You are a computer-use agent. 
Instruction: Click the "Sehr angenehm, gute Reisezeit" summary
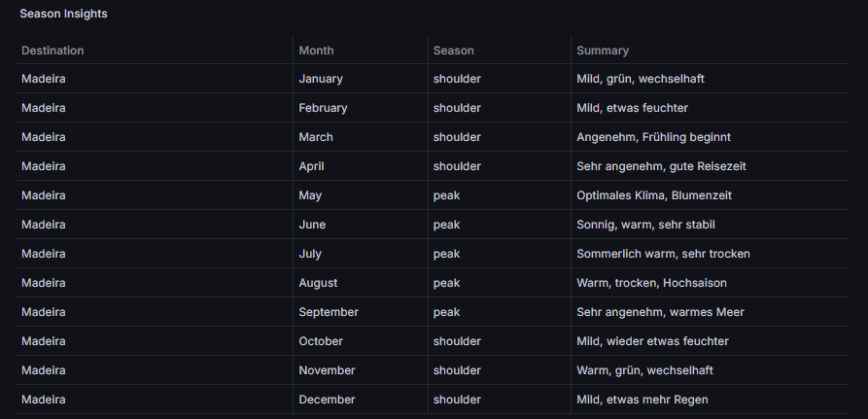661,166
